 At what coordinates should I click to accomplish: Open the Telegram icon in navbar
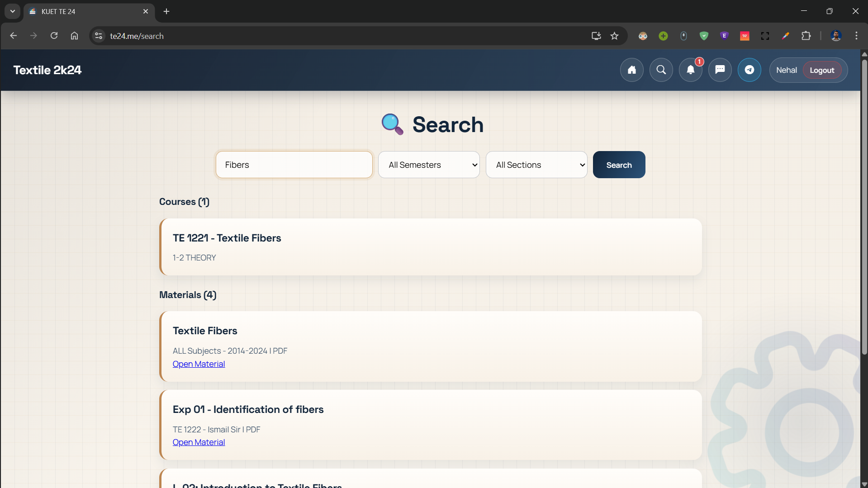(x=749, y=70)
